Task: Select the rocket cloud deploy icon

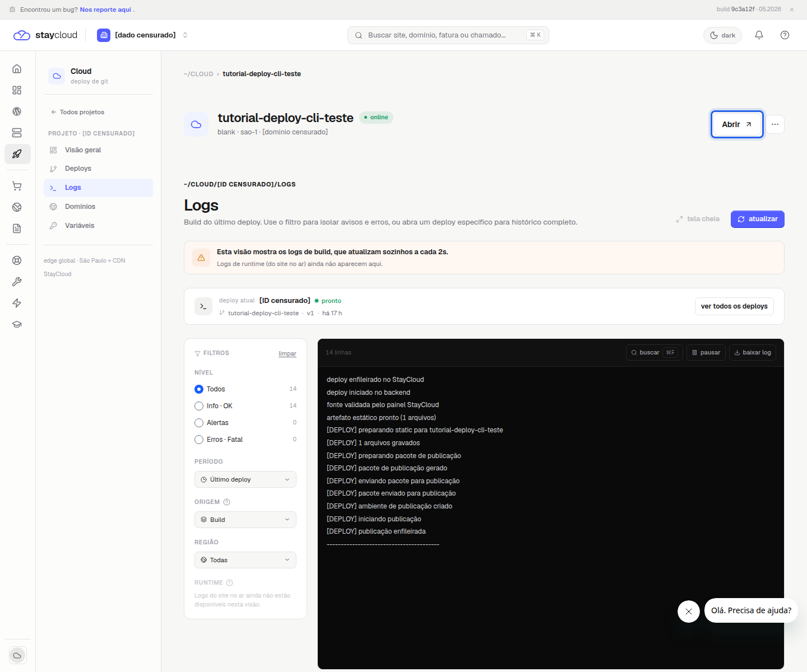Action: tap(17, 154)
